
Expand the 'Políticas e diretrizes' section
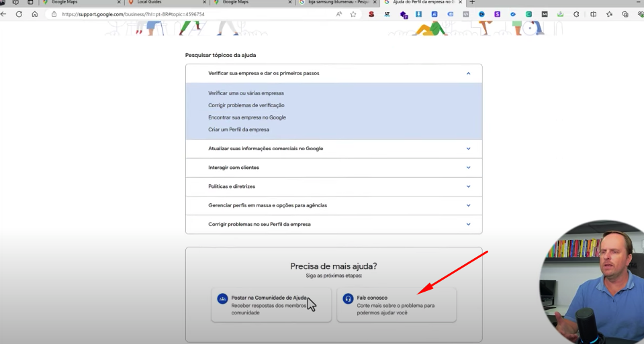point(334,186)
